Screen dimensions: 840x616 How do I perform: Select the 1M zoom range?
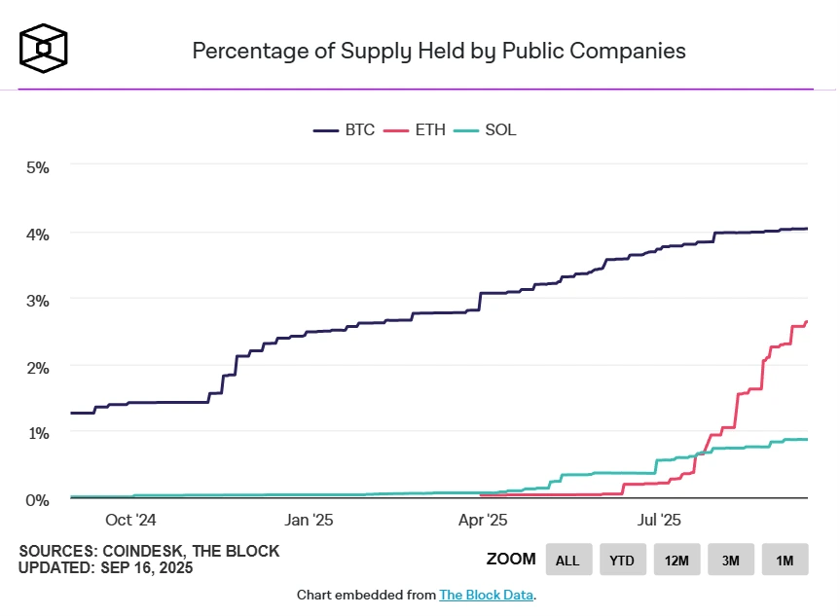tap(785, 560)
